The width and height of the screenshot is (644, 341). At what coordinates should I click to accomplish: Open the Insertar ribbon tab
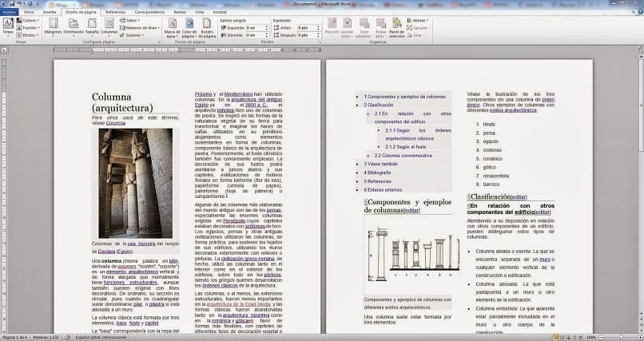point(50,12)
